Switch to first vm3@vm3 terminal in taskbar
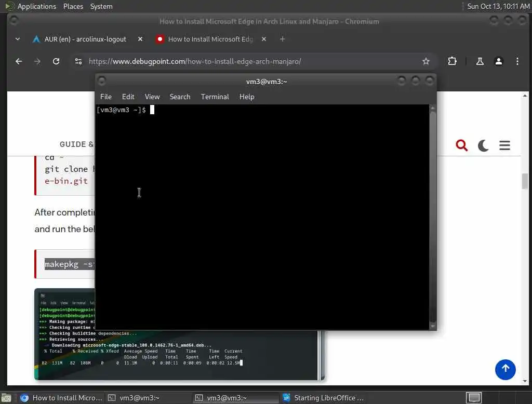This screenshot has width=532, height=404. click(148, 398)
